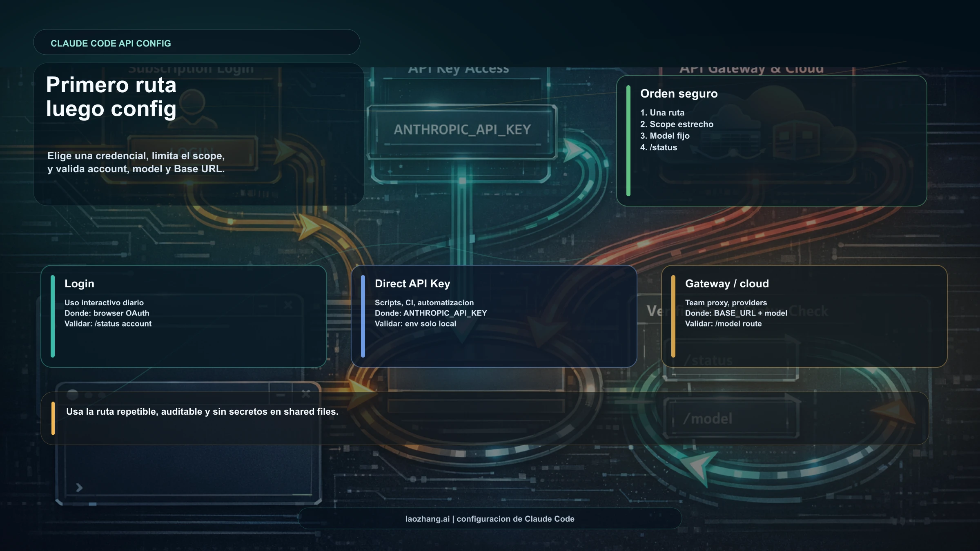
Task: Select the ANTHROPIC_API_KEY field
Action: point(461,130)
